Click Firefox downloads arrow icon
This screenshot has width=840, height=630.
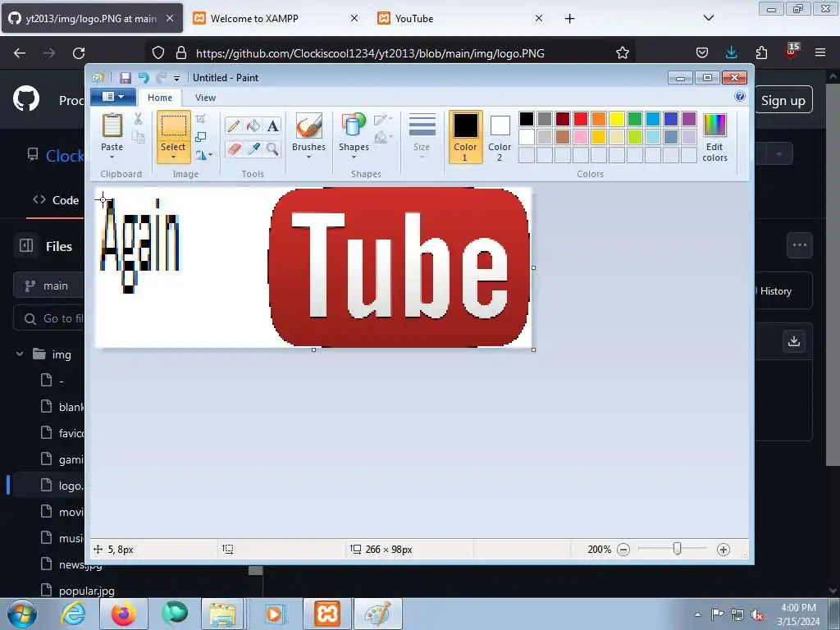point(731,52)
